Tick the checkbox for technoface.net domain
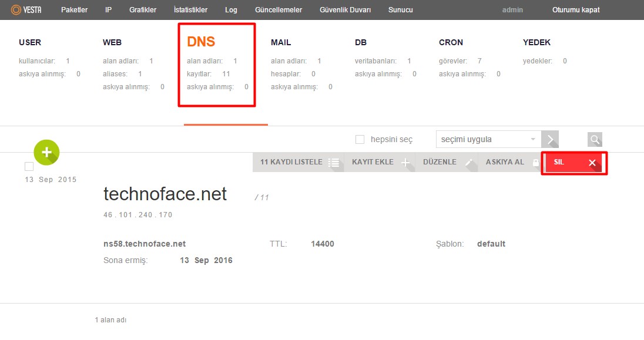The width and height of the screenshot is (644, 340). (x=29, y=166)
